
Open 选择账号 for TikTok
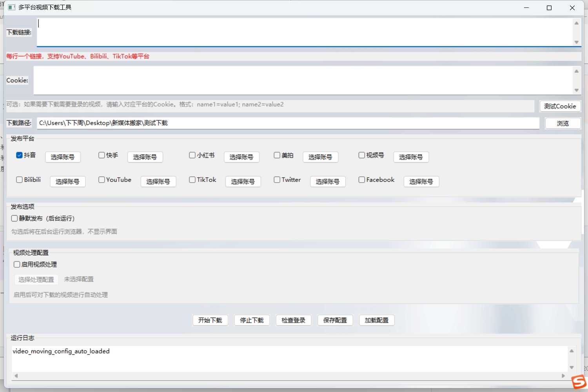243,181
